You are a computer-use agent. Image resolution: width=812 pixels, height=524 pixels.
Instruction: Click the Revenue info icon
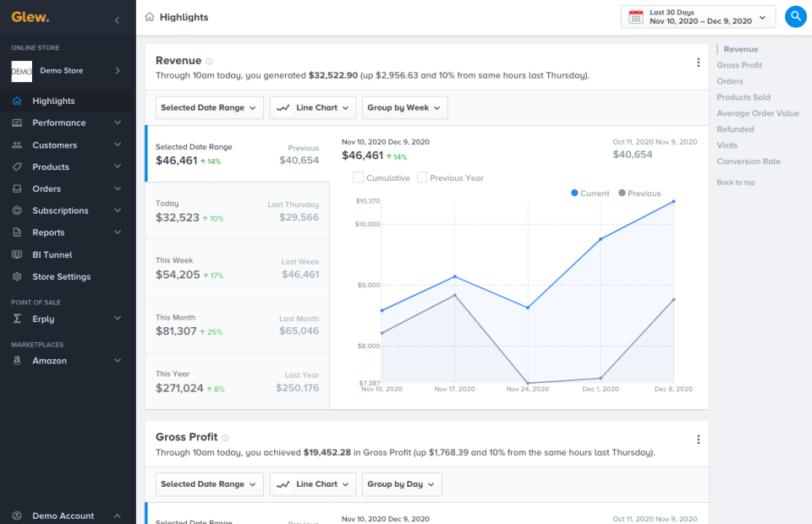(210, 62)
